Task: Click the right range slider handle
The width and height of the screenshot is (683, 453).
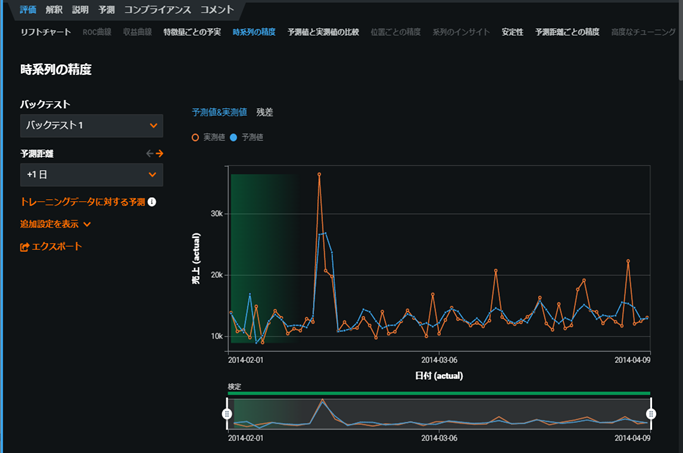Action: coord(651,413)
